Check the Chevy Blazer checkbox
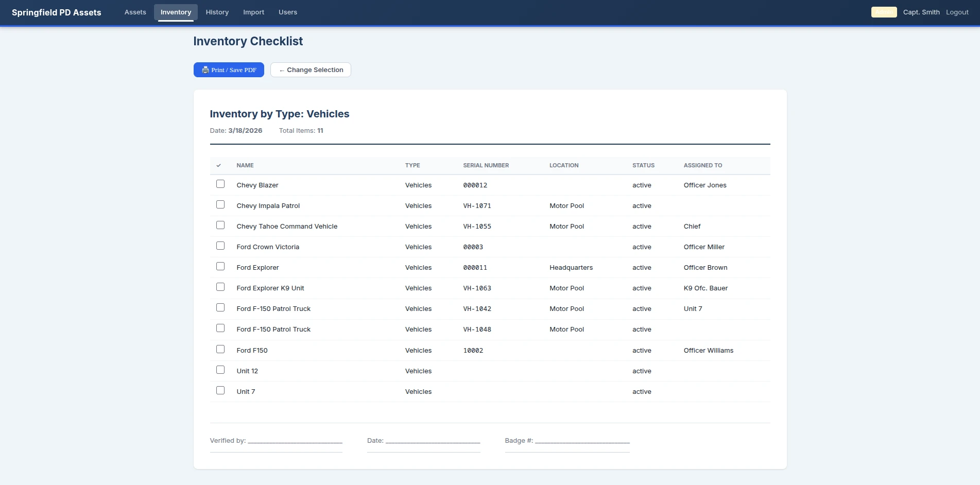 pos(220,184)
